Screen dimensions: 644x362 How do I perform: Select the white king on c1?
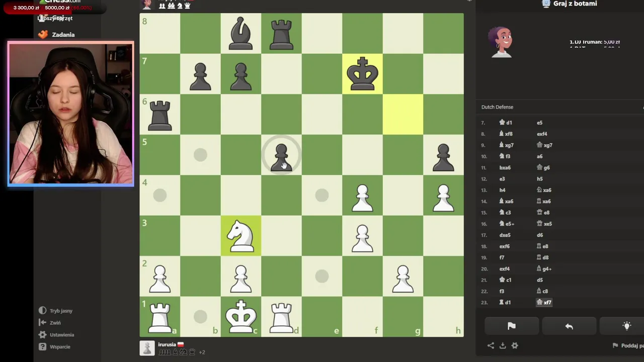240,317
